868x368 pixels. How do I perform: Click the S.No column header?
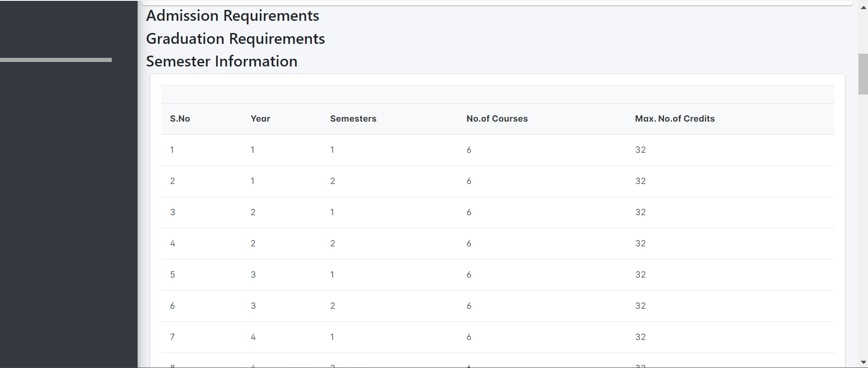click(x=180, y=118)
